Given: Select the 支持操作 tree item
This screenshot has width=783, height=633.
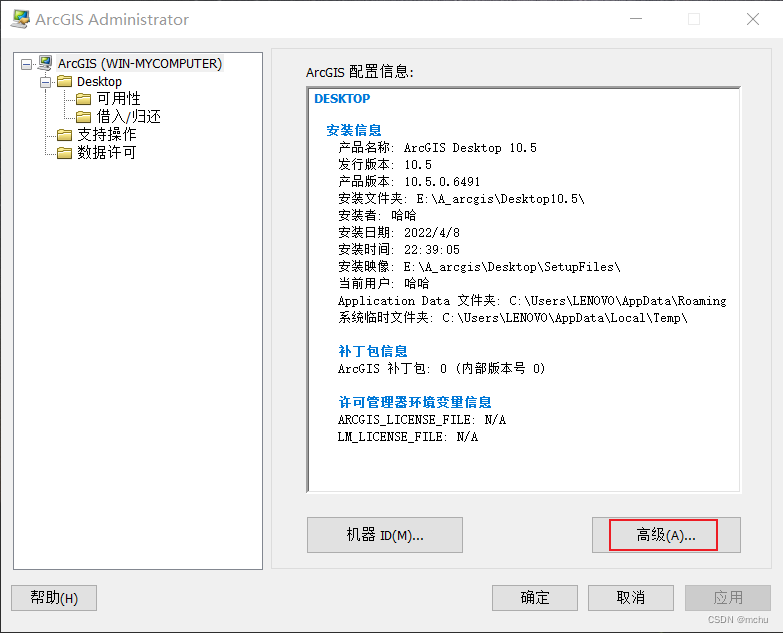Looking at the screenshot, I should click(106, 134).
